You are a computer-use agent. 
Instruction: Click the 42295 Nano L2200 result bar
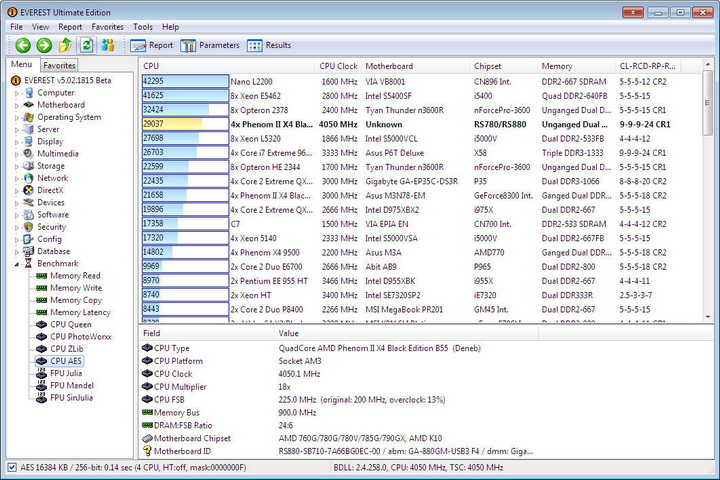coord(185,81)
